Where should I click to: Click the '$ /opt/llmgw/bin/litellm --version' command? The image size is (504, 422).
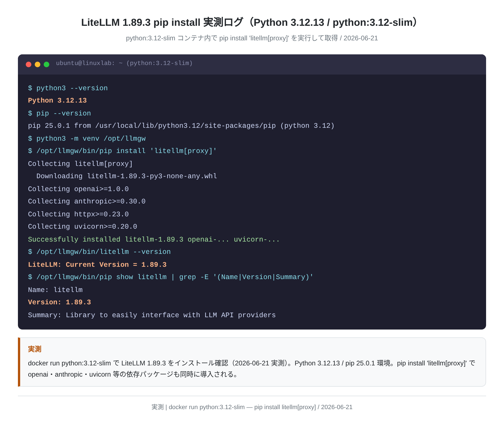point(99,252)
